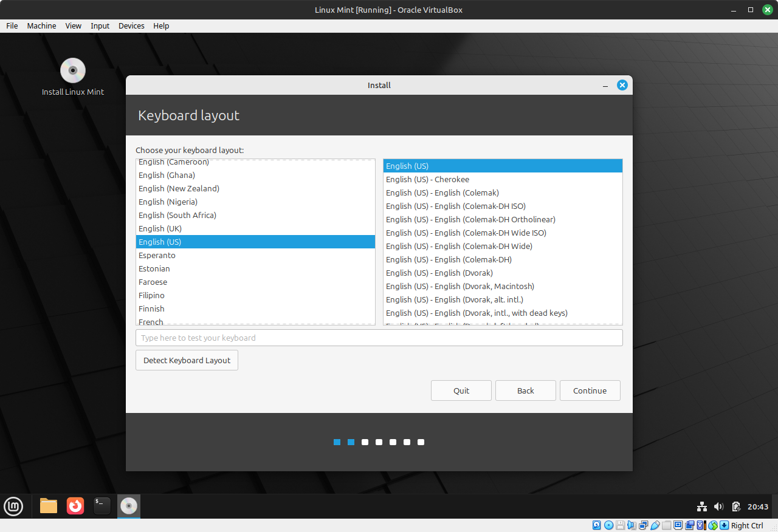
Task: Select English (UK) layout
Action: [255, 228]
